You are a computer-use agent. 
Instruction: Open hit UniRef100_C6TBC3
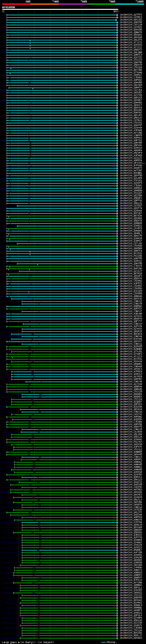pos(131,17)
